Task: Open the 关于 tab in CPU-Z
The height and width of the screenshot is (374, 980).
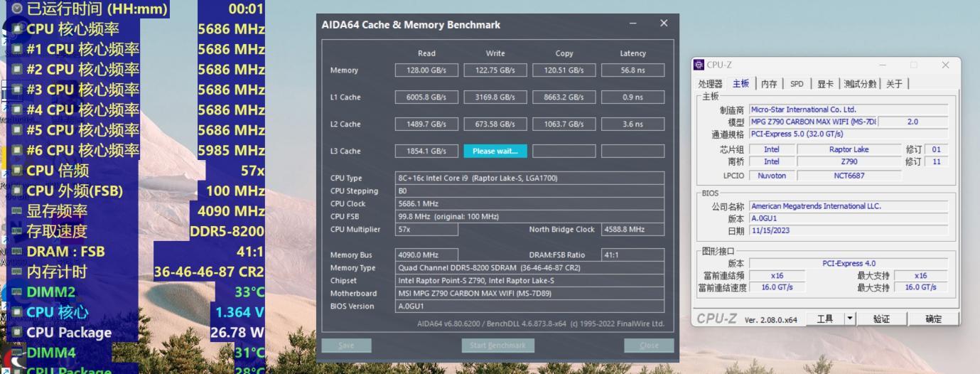Action: coord(894,84)
